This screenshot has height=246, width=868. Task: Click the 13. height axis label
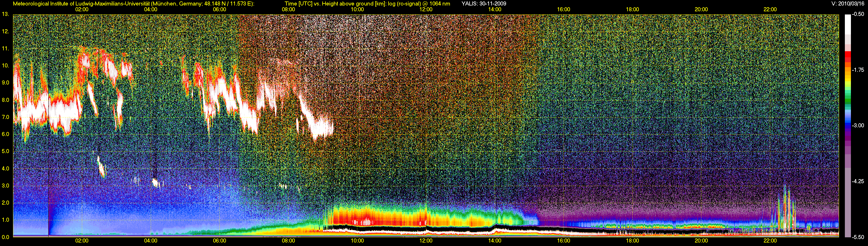(x=5, y=14)
